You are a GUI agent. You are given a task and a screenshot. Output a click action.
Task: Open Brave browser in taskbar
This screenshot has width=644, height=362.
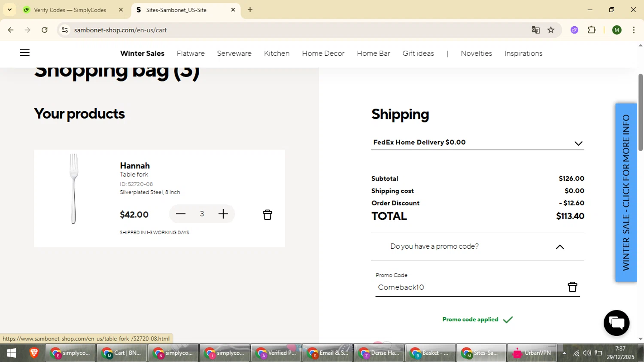click(x=34, y=353)
